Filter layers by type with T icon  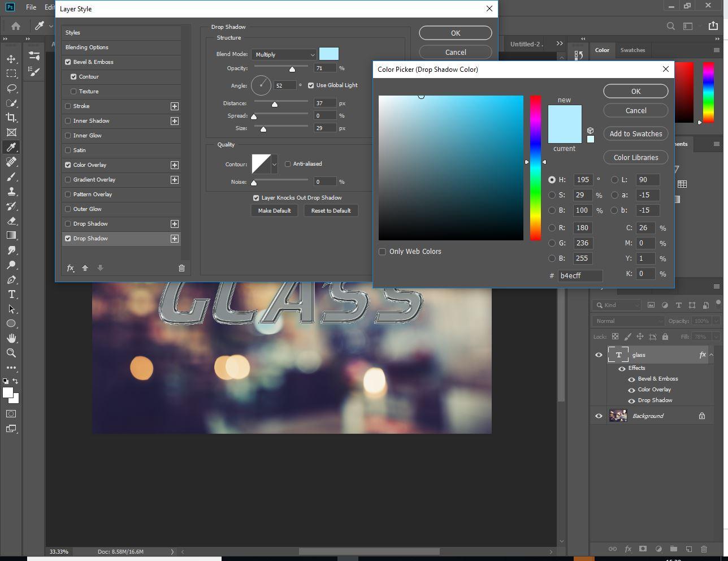pyautogui.click(x=678, y=305)
